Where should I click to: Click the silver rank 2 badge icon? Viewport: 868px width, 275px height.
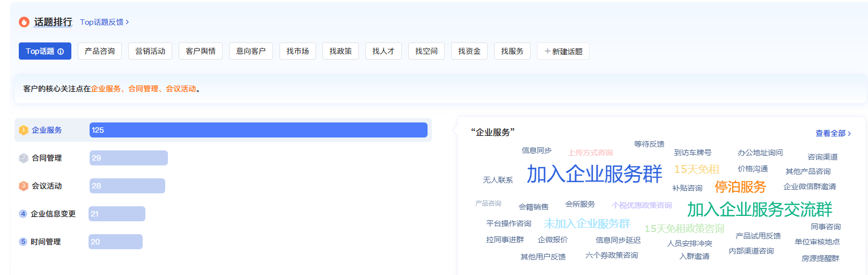(x=23, y=158)
